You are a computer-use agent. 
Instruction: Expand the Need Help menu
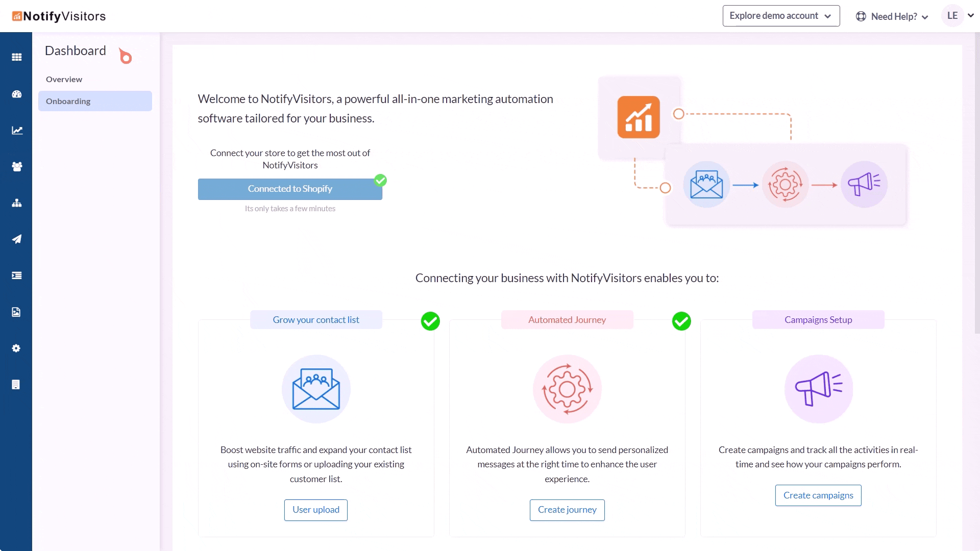click(892, 16)
